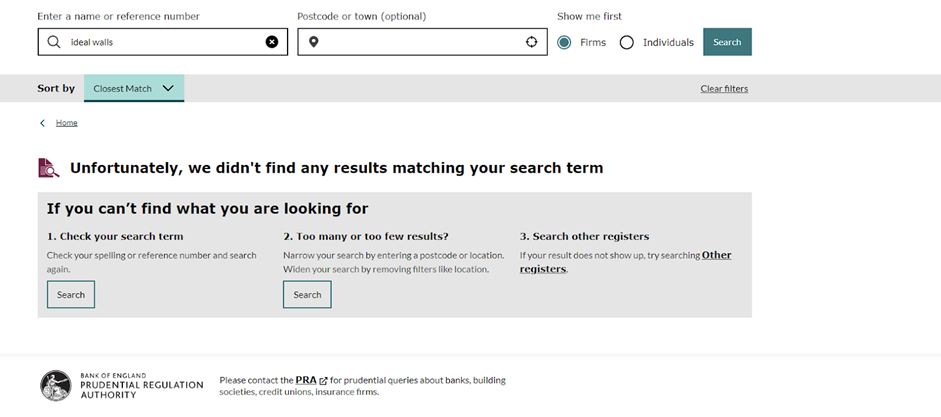This screenshot has height=417, width=941.
Task: Click the map pin icon in postcode field
Action: pyautogui.click(x=313, y=42)
